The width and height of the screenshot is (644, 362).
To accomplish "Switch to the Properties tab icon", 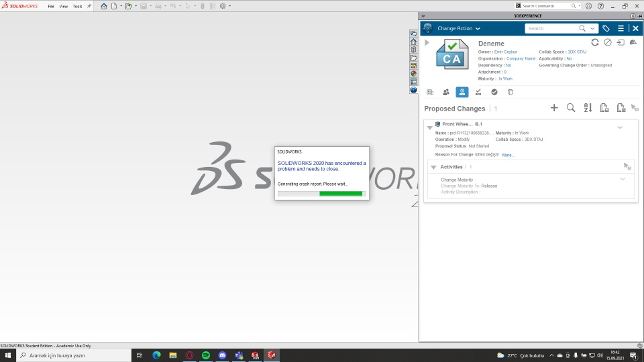I will coord(430,93).
